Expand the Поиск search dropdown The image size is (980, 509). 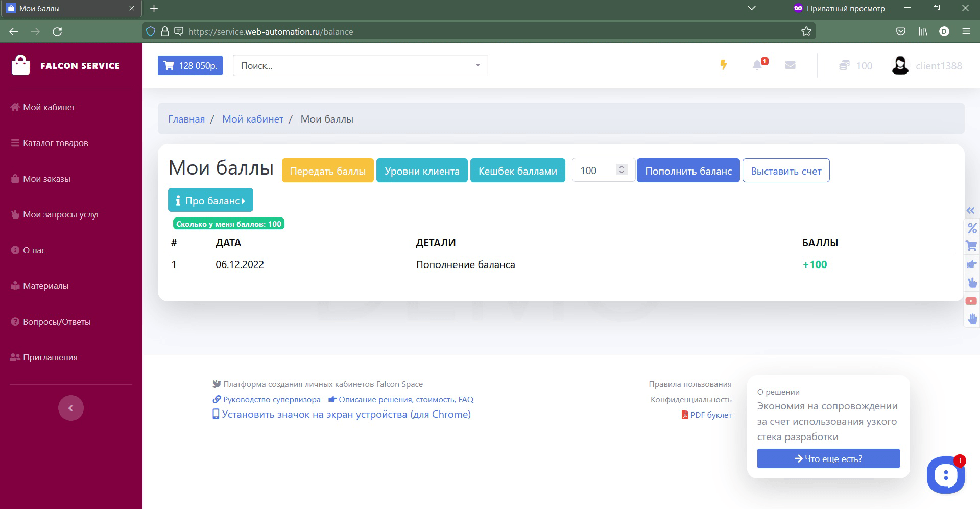(x=477, y=65)
